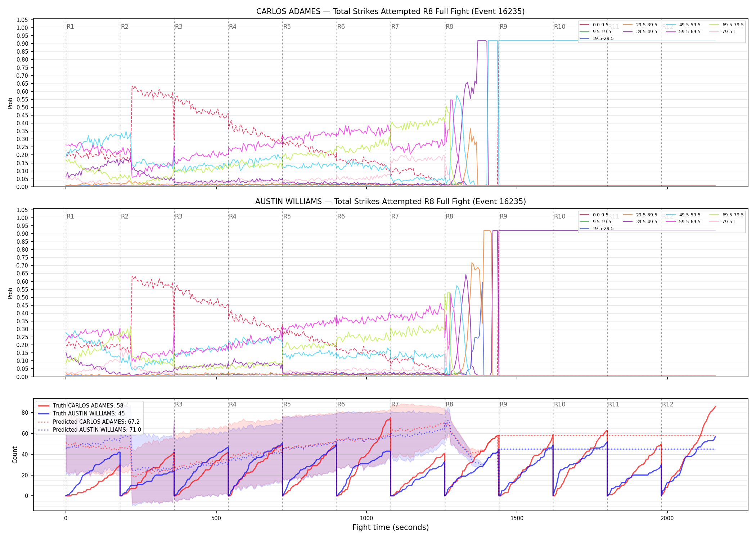Click the R5 round marker in top chart
Viewport: 756px width, 540px height.
tap(287, 27)
